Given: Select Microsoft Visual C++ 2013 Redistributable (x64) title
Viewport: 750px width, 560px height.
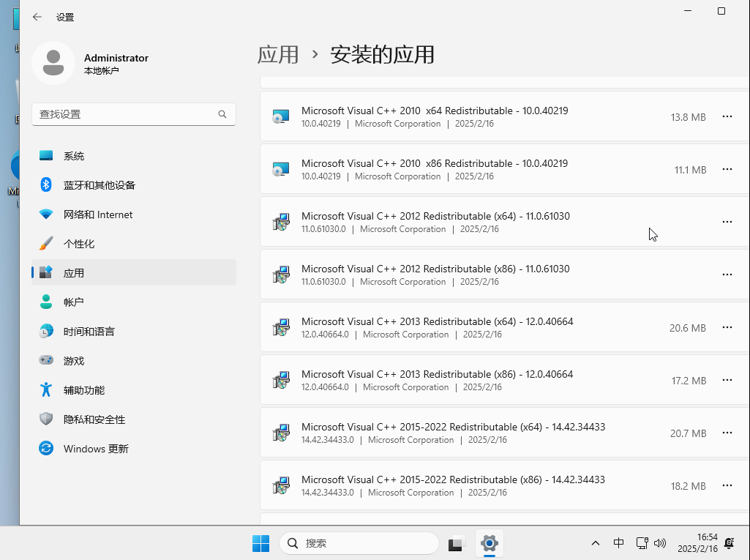Looking at the screenshot, I should 437,321.
